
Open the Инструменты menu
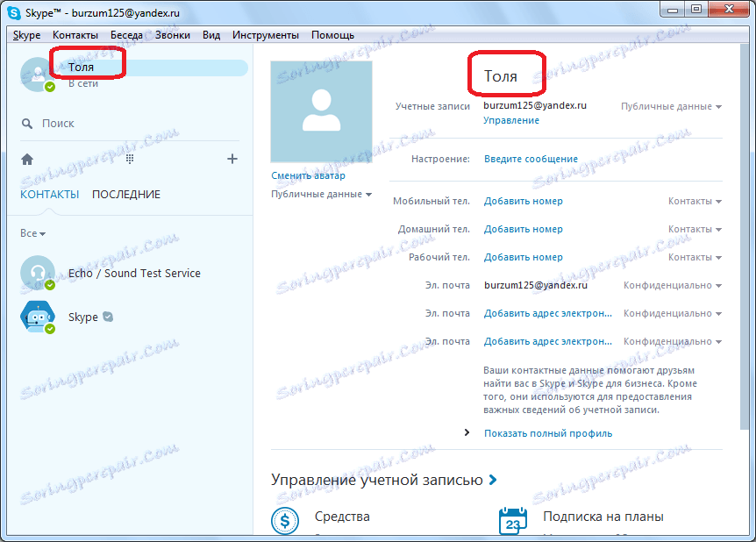[266, 35]
